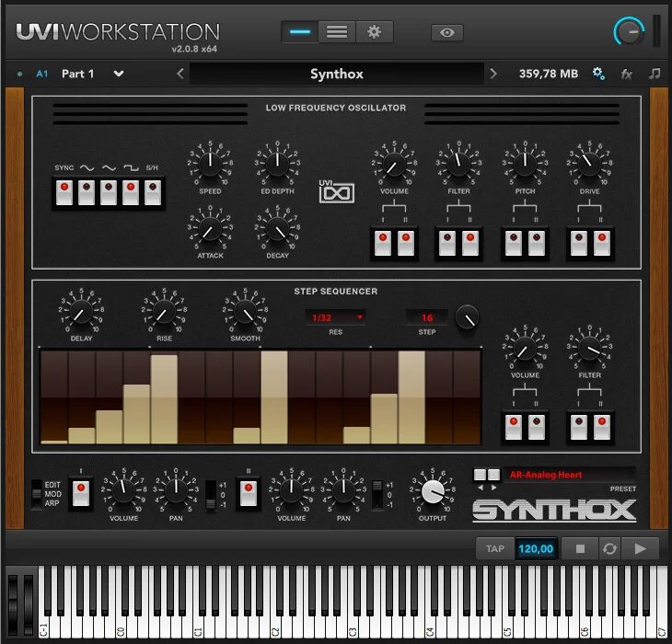Click the step sequencer RISE knob
Image resolution: width=672 pixels, height=644 pixels.
164,312
